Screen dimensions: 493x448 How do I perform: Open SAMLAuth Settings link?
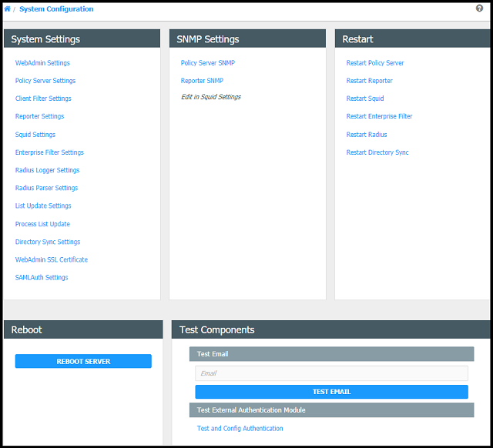pyautogui.click(x=42, y=277)
